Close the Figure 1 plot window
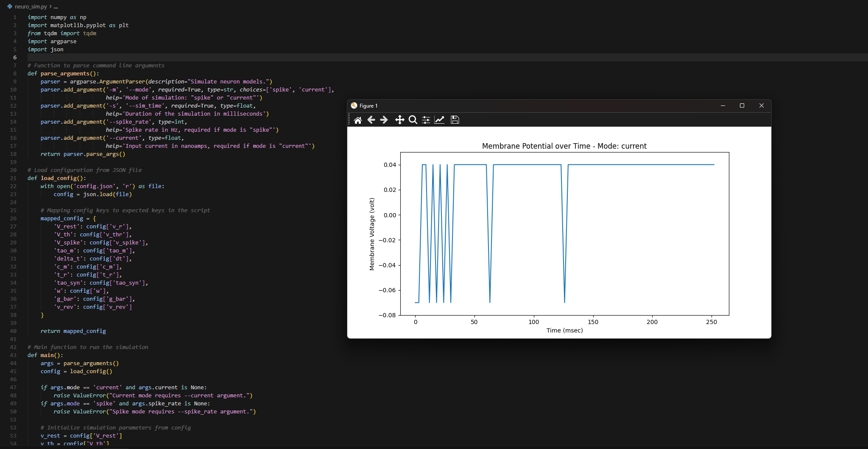868x449 pixels. [x=762, y=105]
